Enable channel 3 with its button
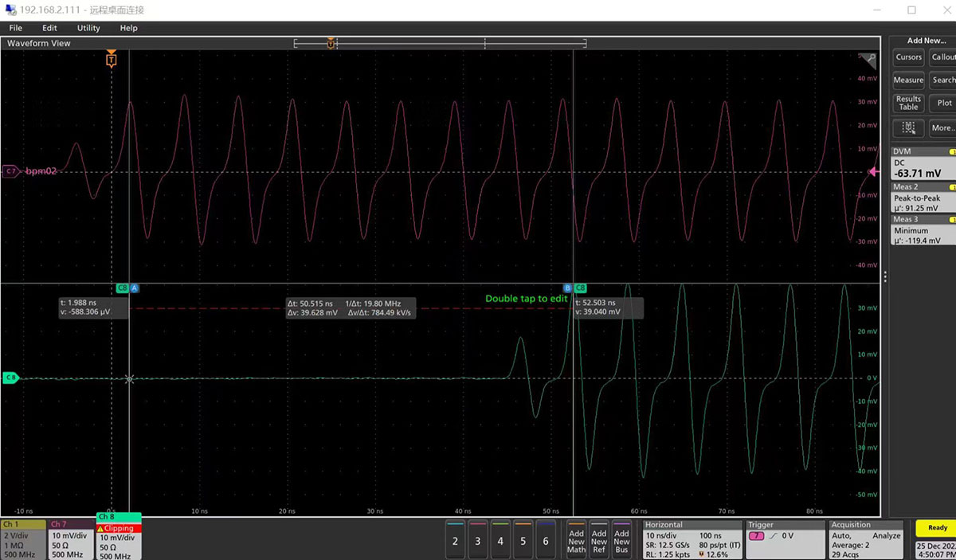This screenshot has width=956, height=560. [x=478, y=539]
